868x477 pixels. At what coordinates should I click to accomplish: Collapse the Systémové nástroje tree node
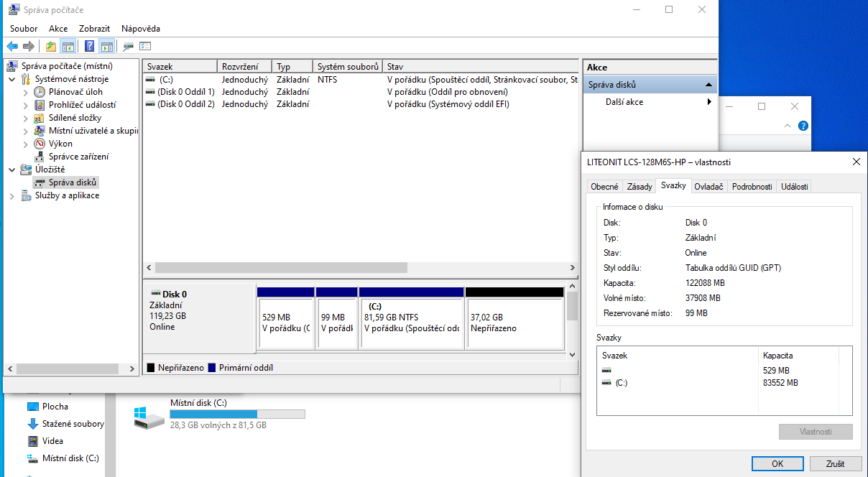[x=12, y=79]
